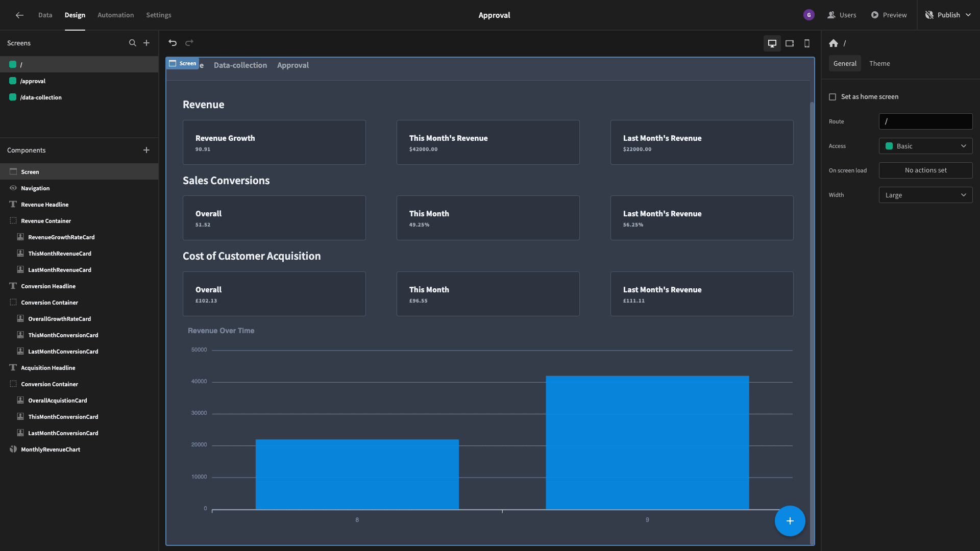
Task: Click the month 9 revenue bar
Action: [x=647, y=442]
